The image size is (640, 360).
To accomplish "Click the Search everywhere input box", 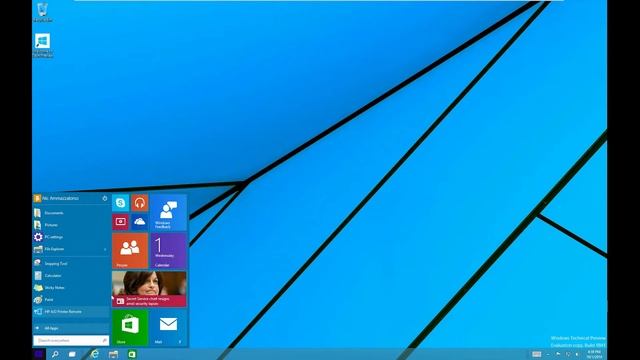I will 71,340.
